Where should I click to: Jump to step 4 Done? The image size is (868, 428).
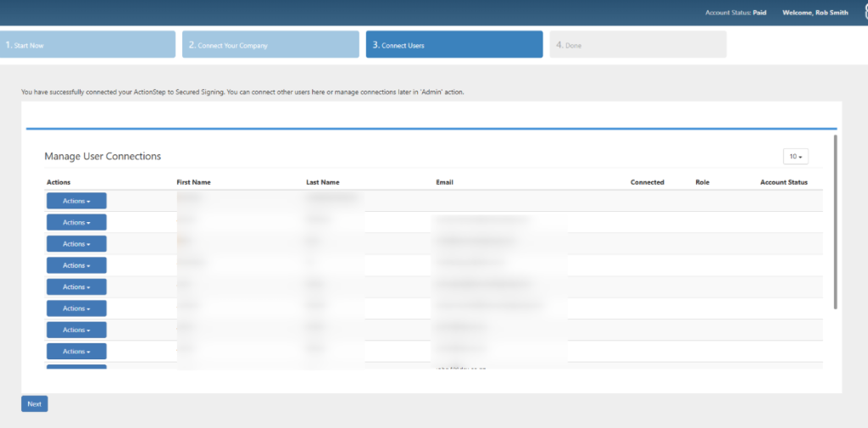tap(637, 45)
